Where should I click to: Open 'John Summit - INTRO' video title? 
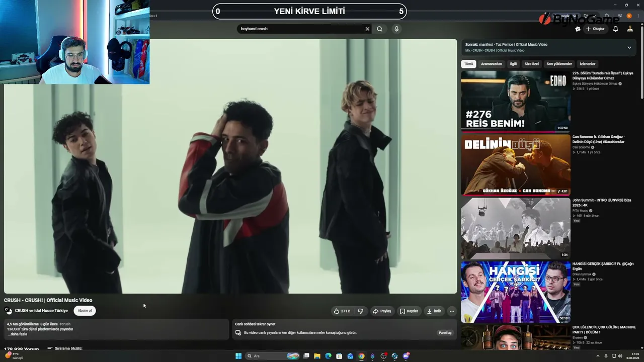601,203
